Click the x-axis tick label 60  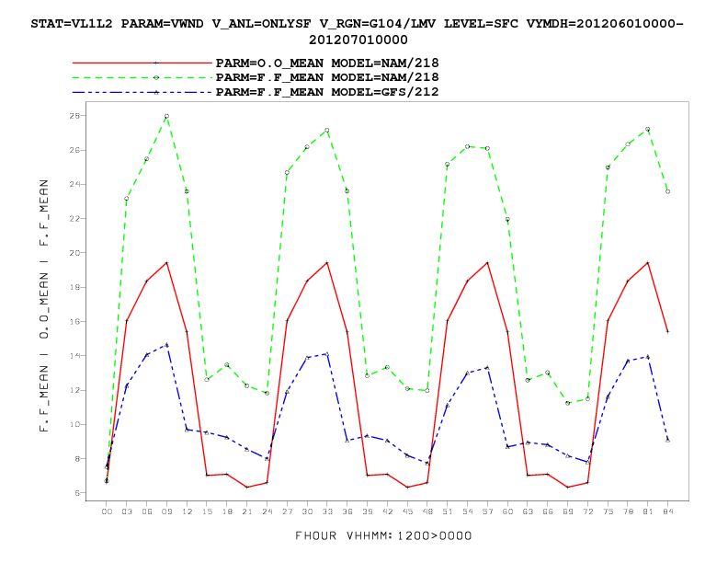(x=507, y=511)
